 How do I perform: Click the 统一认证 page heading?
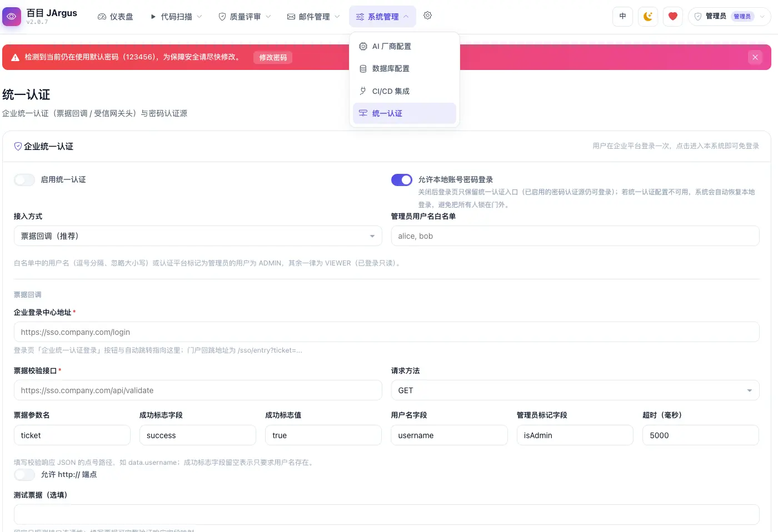26,95
